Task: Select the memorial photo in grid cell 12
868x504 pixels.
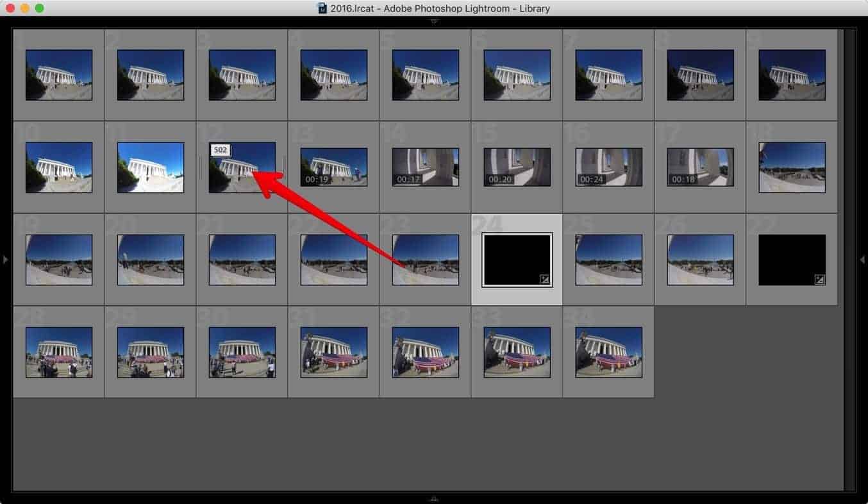Action: click(x=242, y=167)
